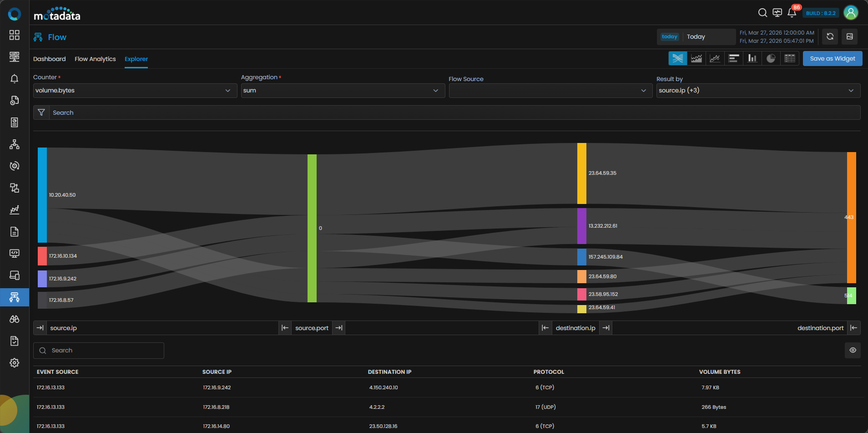Screen dimensions: 868x433
Task: Click the refresh icon near the date range
Action: point(830,36)
